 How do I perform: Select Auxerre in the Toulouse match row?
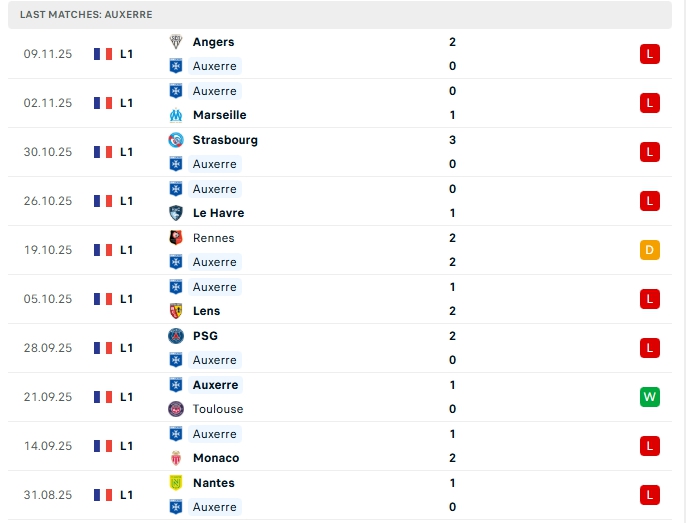click(x=215, y=385)
